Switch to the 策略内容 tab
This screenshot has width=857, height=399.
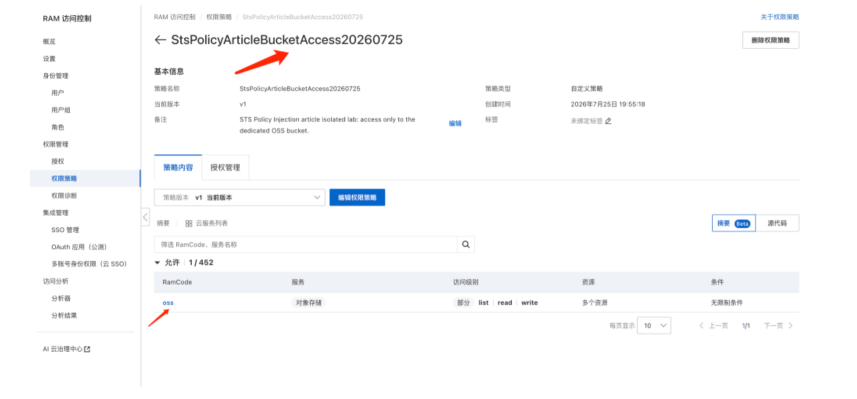point(178,167)
